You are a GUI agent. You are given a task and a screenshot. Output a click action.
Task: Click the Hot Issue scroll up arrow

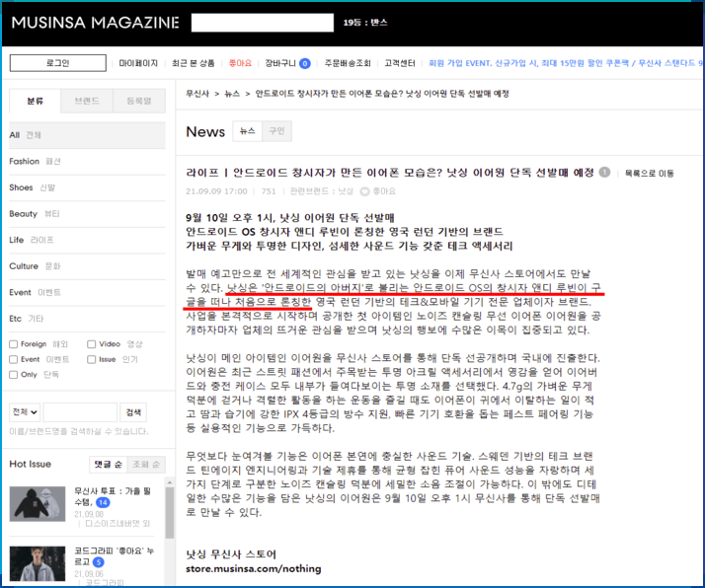click(170, 482)
